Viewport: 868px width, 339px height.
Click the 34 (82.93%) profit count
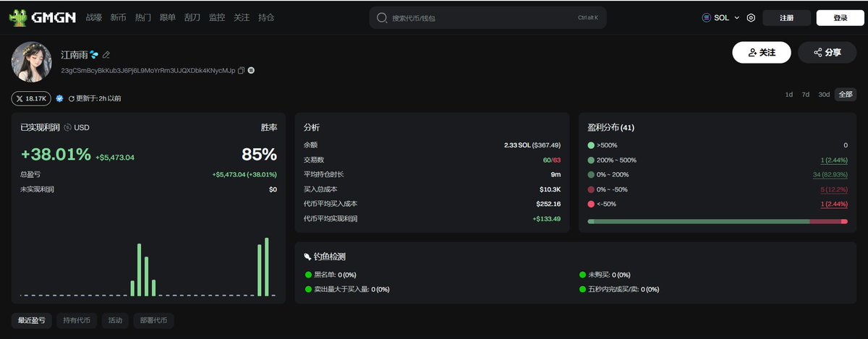click(x=830, y=174)
